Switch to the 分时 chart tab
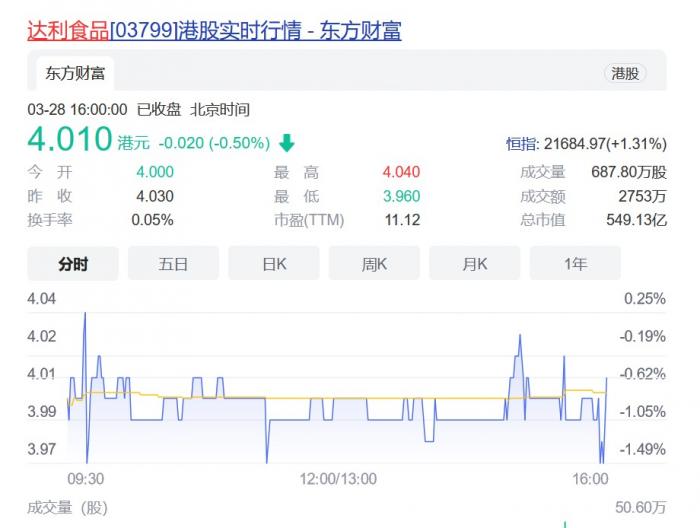 pos(73,264)
